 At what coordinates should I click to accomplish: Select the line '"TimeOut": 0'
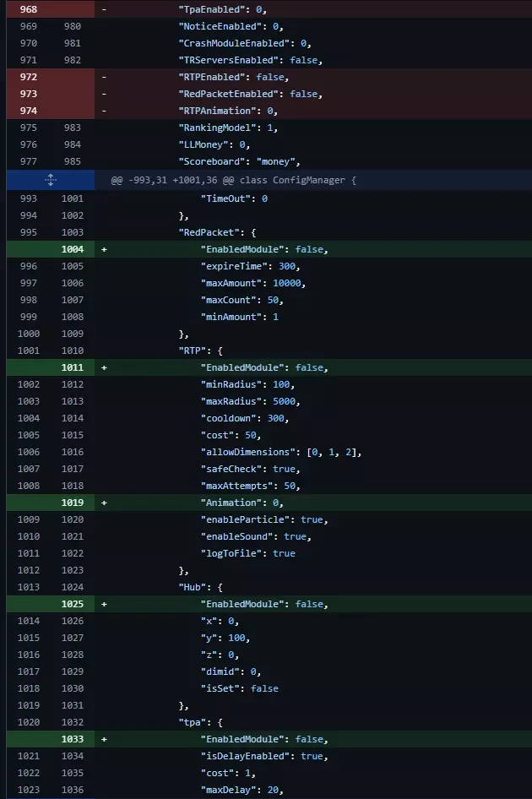pyautogui.click(x=234, y=198)
